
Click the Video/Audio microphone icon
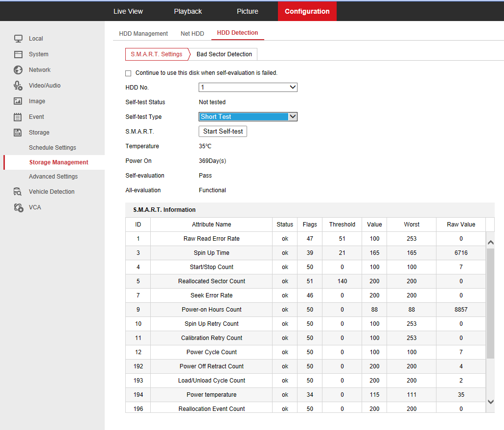(x=18, y=86)
